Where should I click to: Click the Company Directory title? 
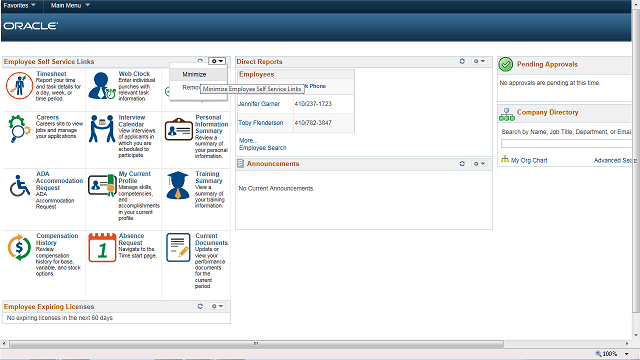click(x=547, y=112)
